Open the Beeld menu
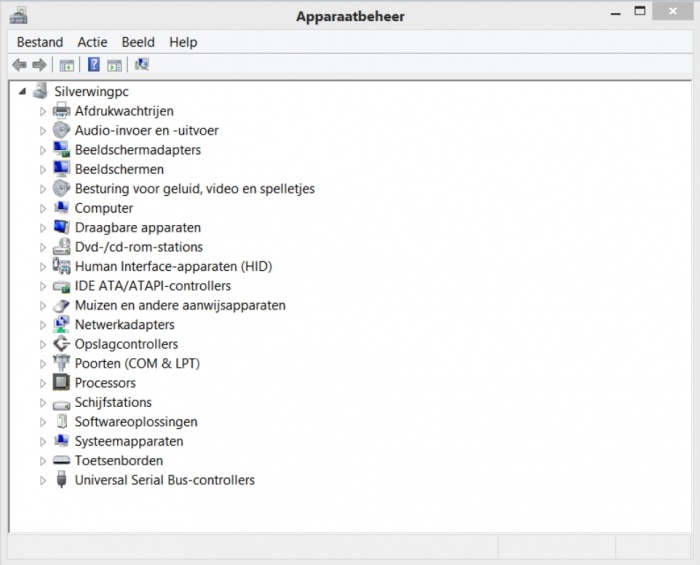Screen dimensions: 700x565 point(138,42)
